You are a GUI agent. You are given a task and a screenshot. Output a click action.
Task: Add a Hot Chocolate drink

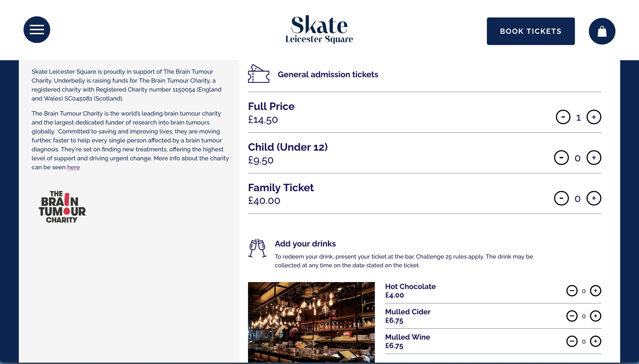(x=595, y=291)
